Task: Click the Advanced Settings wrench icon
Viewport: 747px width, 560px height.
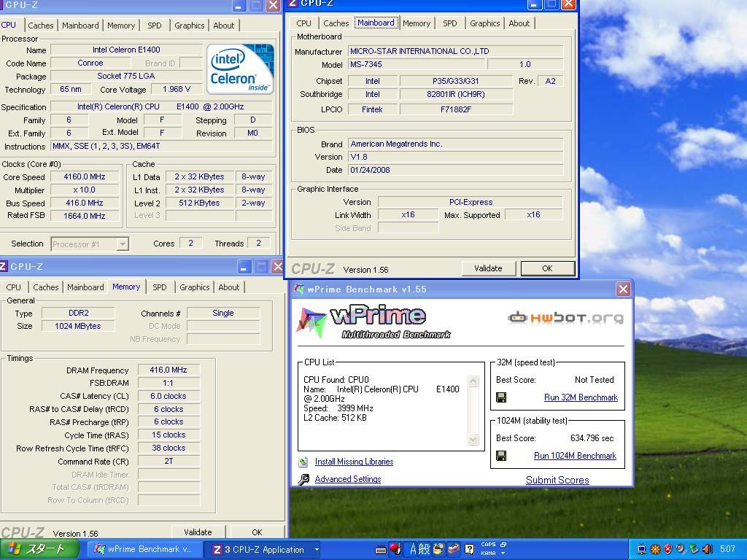Action: (x=303, y=479)
